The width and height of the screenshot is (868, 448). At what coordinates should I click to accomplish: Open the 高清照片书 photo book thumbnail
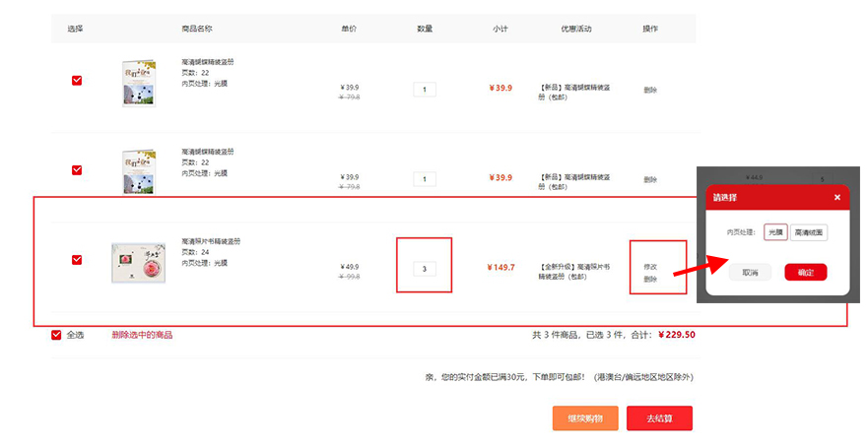138,263
